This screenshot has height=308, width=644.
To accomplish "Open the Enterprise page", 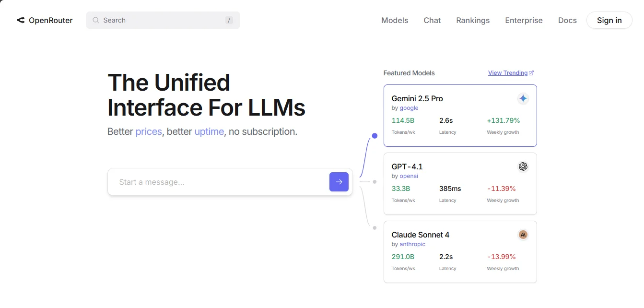I will (524, 20).
